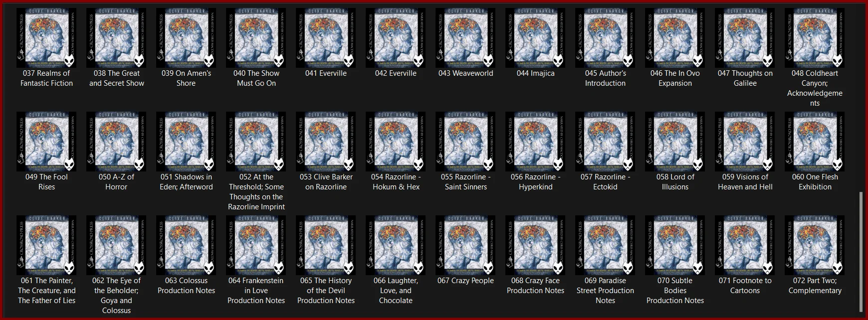Click the label '037 Realms of Fantastic Fiction'
The image size is (868, 320).
(x=46, y=78)
